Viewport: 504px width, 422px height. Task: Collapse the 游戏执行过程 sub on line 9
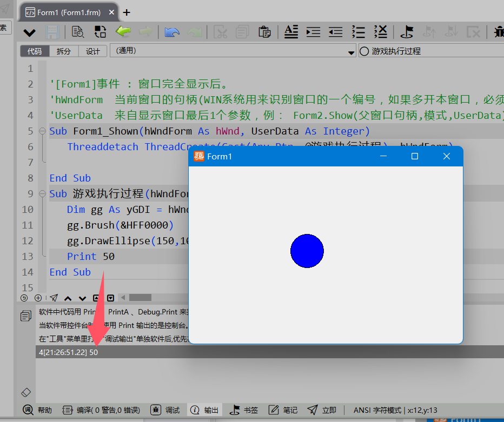[42, 194]
